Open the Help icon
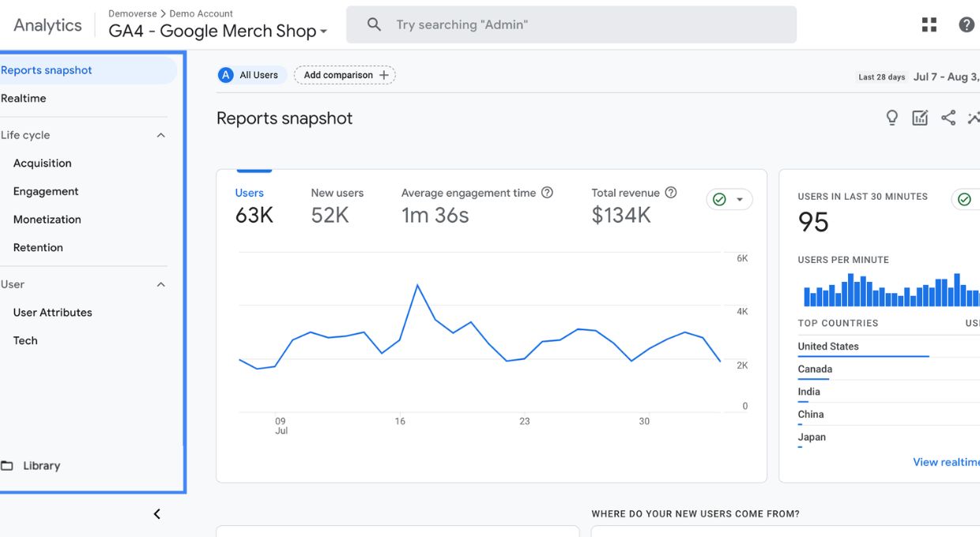Screen dimensions: 980x537 pos(966,24)
